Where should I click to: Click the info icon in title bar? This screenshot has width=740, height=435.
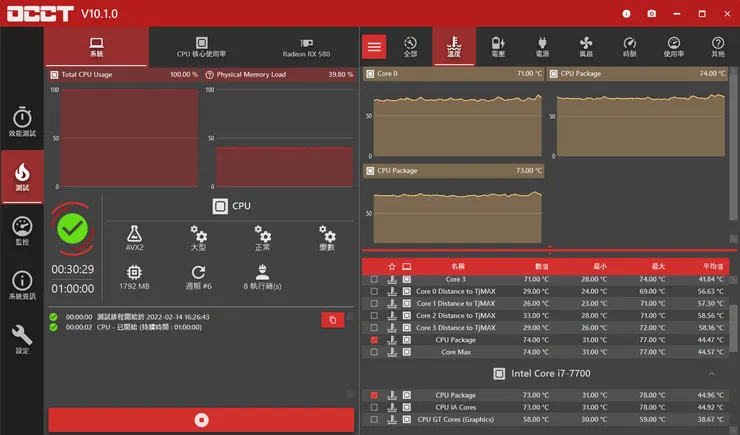pyautogui.click(x=626, y=14)
